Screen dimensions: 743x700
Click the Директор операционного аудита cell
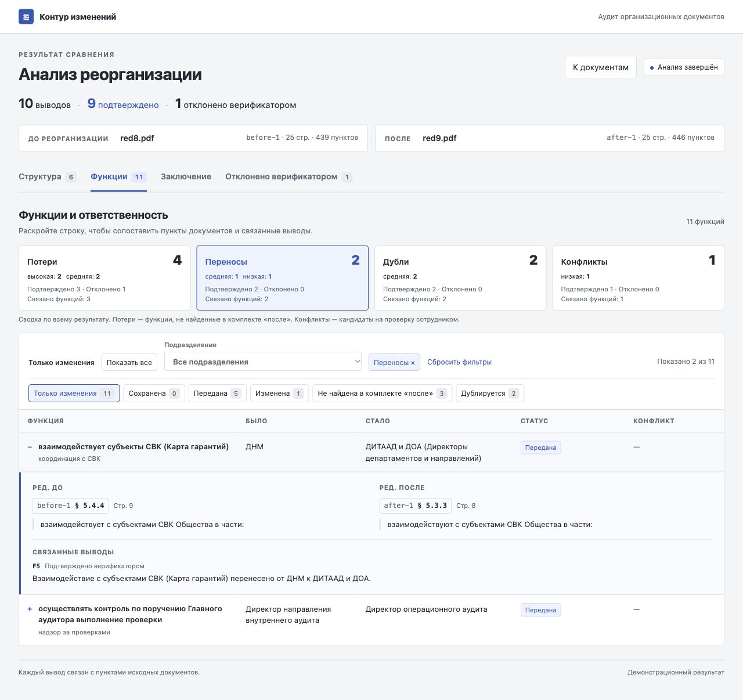[426, 609]
